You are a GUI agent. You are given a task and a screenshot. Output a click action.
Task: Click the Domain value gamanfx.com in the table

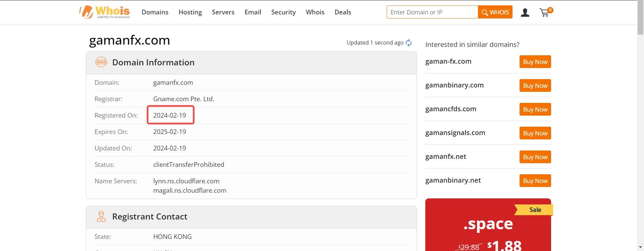tap(173, 82)
